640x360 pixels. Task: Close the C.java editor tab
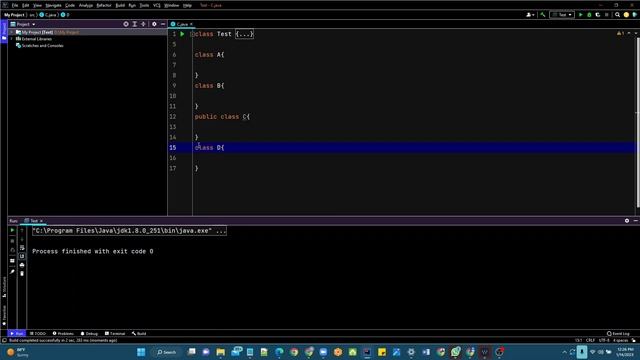click(x=191, y=24)
